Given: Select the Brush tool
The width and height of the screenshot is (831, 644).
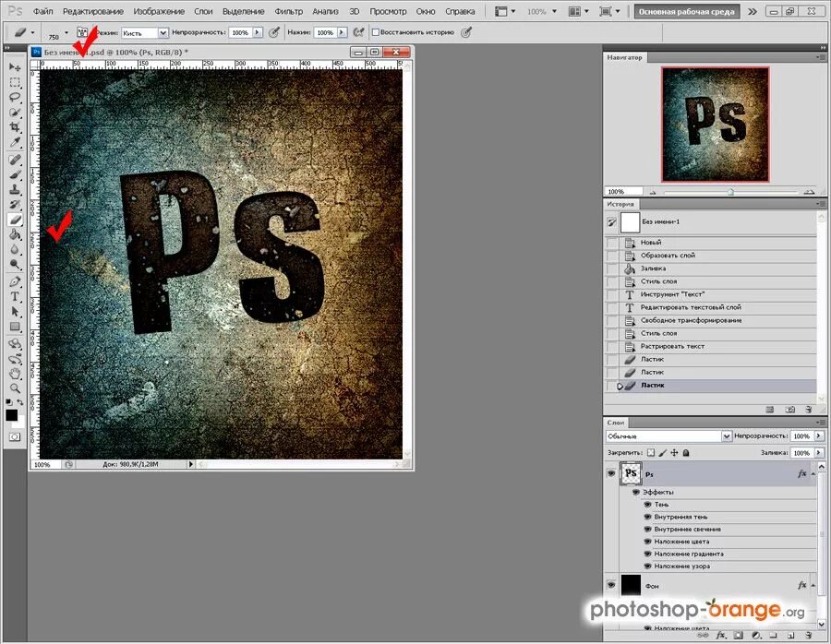Looking at the screenshot, I should coord(15,174).
